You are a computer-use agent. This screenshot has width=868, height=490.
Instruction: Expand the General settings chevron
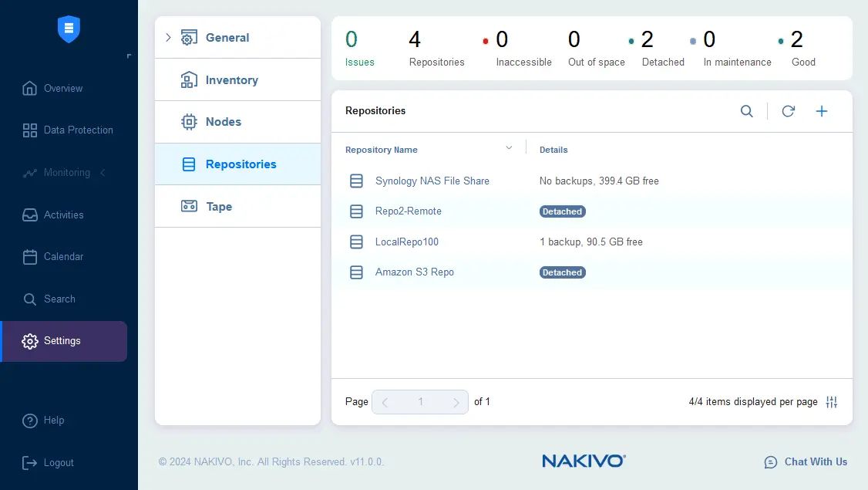point(168,38)
